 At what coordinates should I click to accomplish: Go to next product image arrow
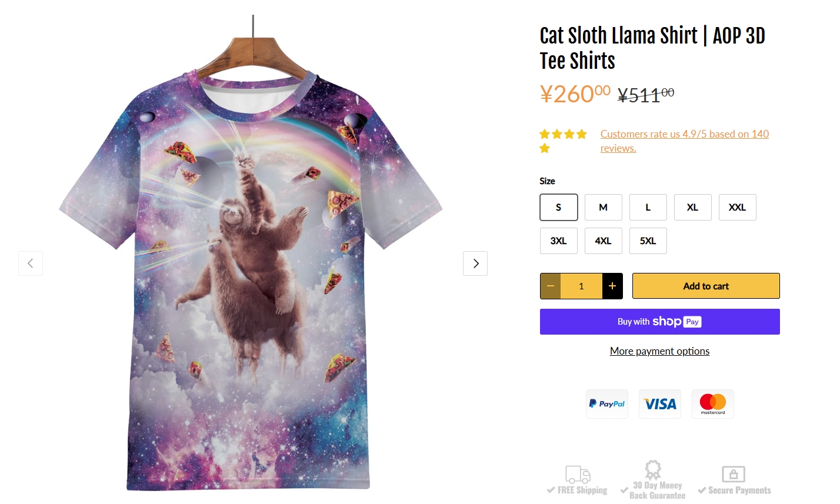(475, 263)
